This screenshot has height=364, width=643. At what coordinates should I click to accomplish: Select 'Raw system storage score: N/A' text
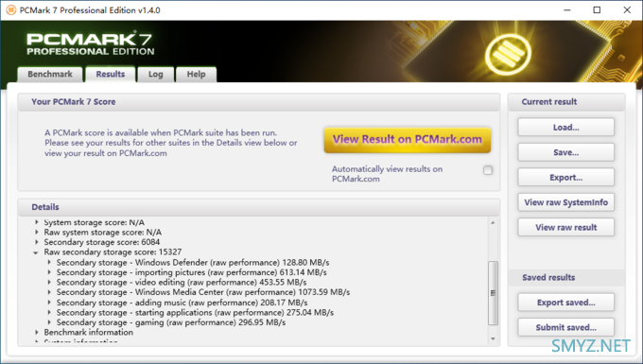[x=102, y=232]
